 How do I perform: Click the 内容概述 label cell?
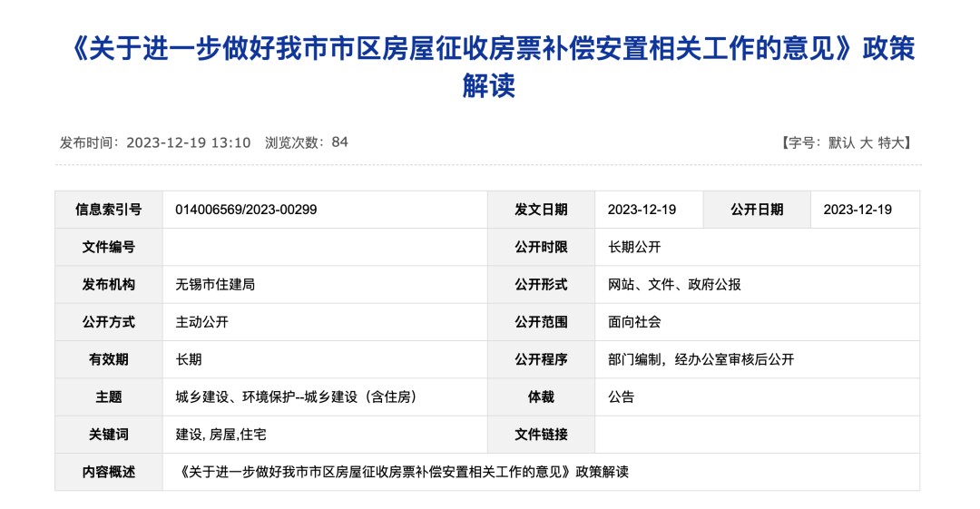tap(109, 472)
